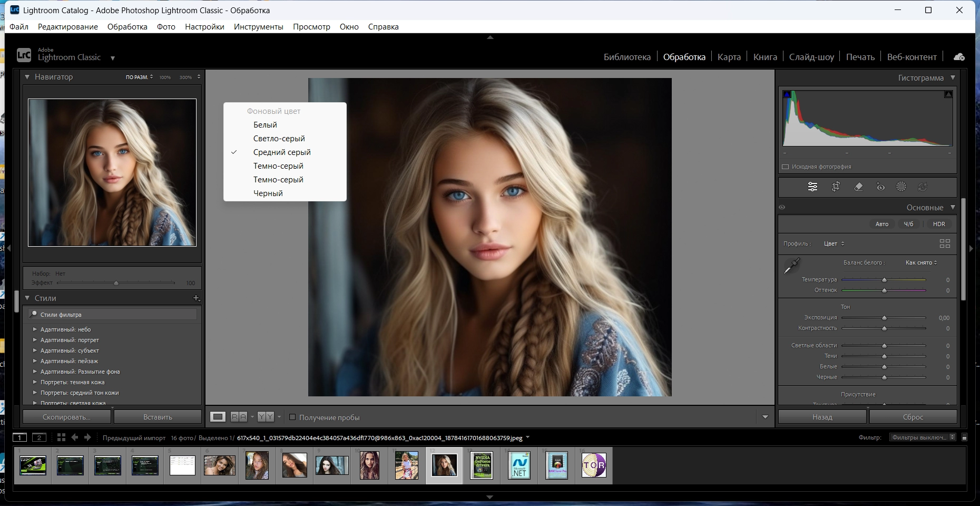The image size is (980, 506).
Task: Click the Авто tone button
Action: [881, 224]
